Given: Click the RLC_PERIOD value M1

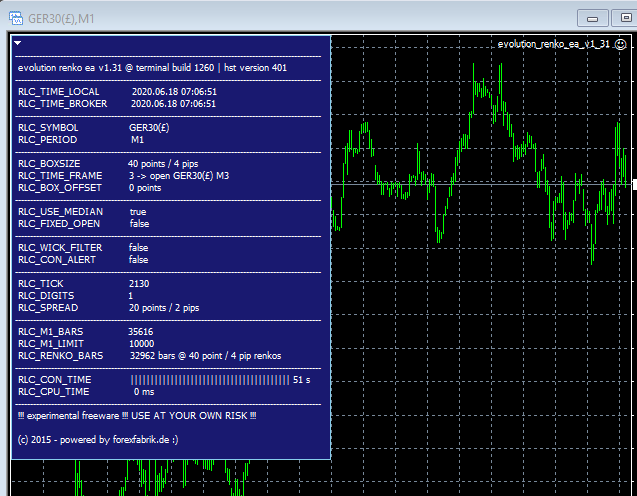Looking at the screenshot, I should click(137, 140).
